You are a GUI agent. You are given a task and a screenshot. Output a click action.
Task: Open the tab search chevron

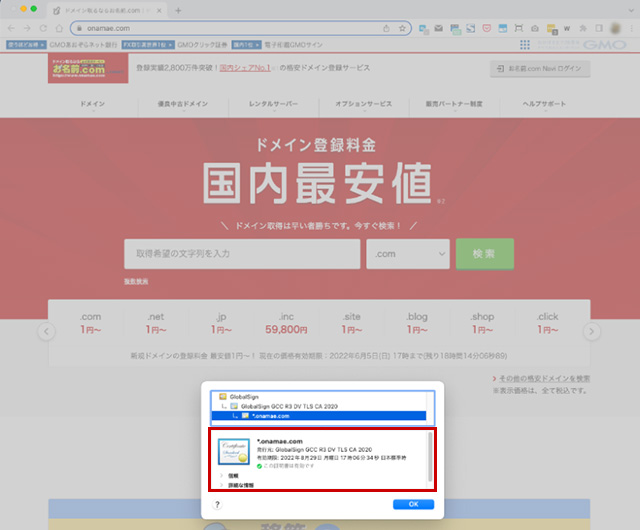click(631, 11)
